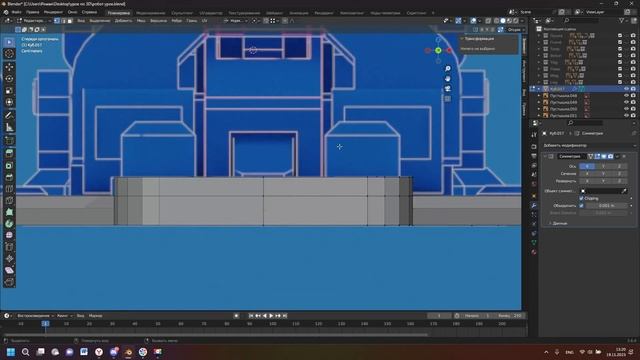Open the Modifiers wrench properties tab

(534, 205)
